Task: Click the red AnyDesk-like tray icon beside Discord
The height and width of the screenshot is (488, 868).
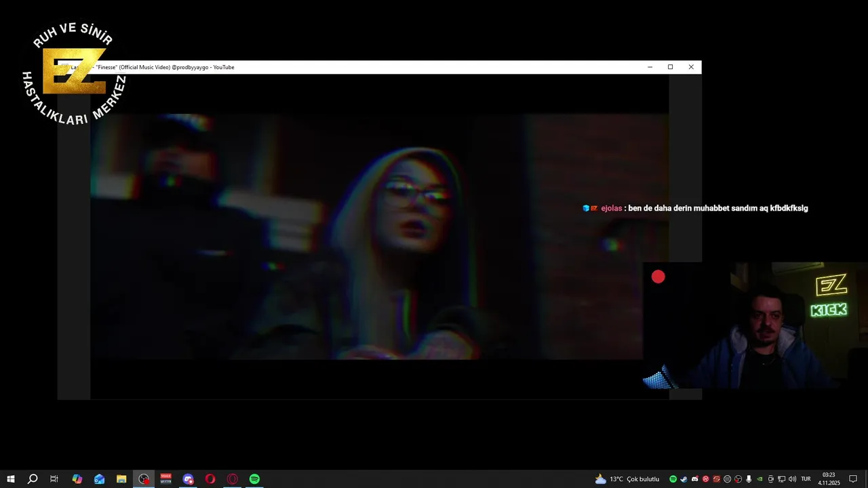Action: pyautogui.click(x=706, y=479)
